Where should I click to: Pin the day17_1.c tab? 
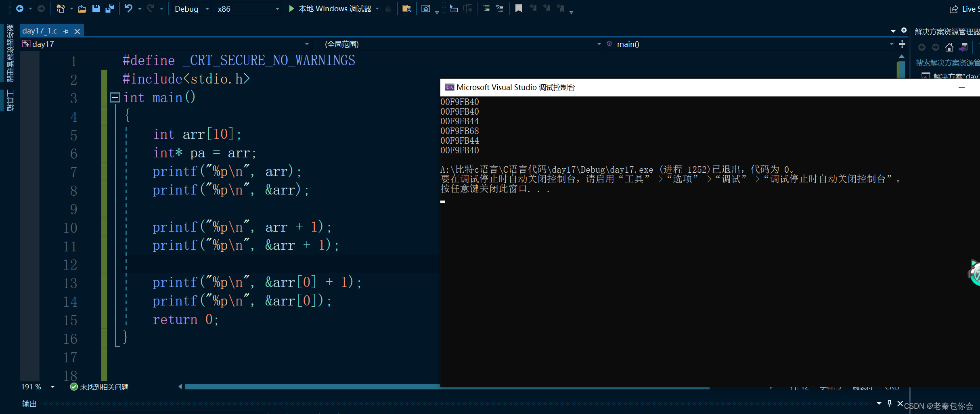66,31
